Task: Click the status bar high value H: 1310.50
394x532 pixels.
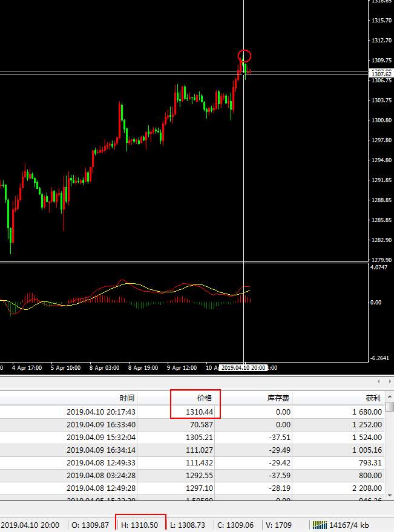Action: coord(140,525)
